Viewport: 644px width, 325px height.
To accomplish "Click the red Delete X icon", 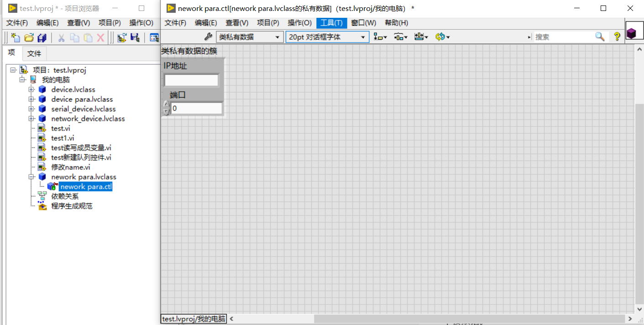I will pyautogui.click(x=101, y=38).
